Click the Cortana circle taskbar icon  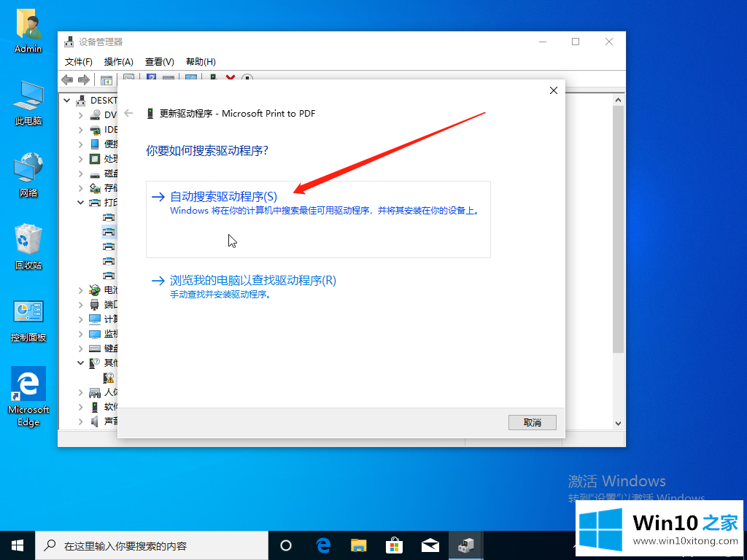[286, 545]
